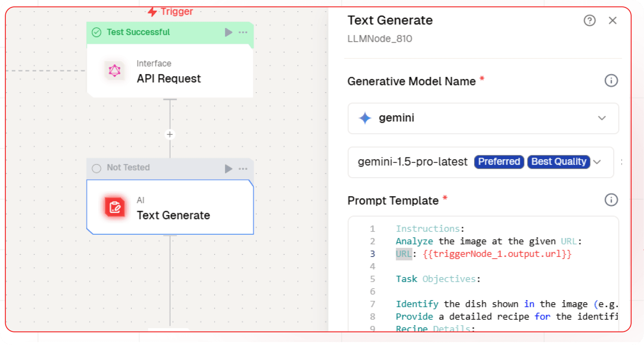Image resolution: width=644 pixels, height=345 pixels.
Task: Click the Text Generate panel title
Action: (x=390, y=20)
